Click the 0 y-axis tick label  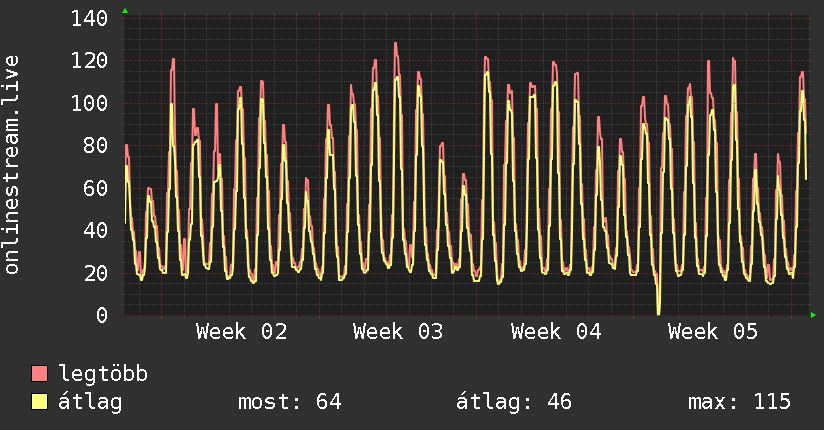pos(103,315)
